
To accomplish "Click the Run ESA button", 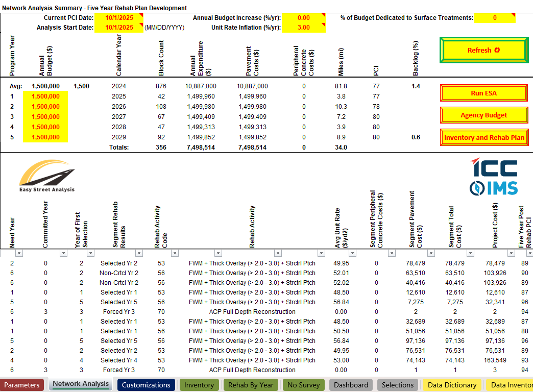I will click(x=483, y=93).
